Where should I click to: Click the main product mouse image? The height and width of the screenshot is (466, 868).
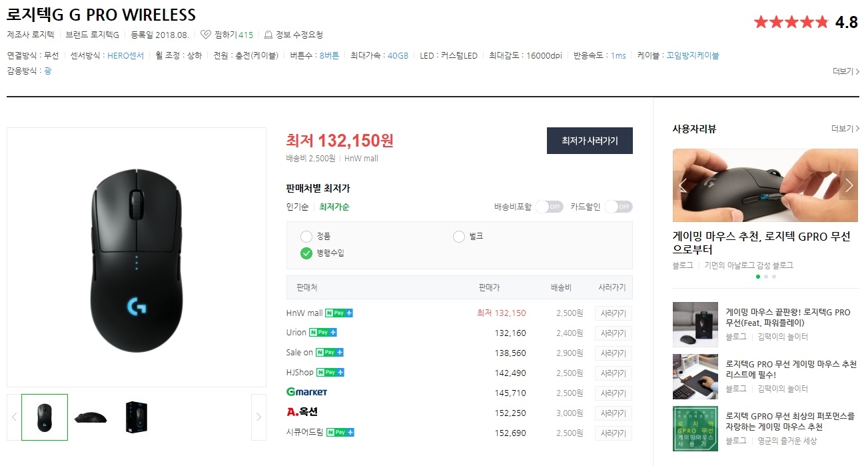pyautogui.click(x=137, y=257)
